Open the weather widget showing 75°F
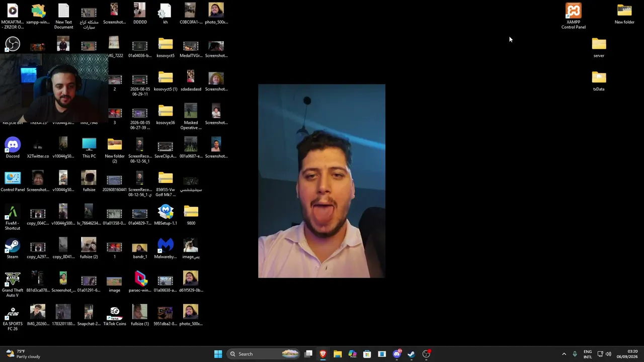The width and height of the screenshot is (644, 362). (23, 354)
